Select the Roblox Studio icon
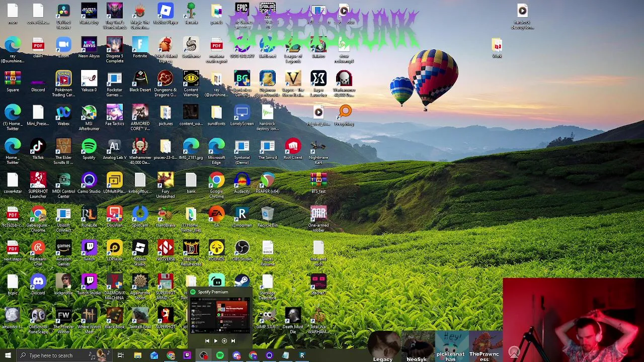The height and width of the screenshot is (362, 644). pyautogui.click(x=140, y=253)
